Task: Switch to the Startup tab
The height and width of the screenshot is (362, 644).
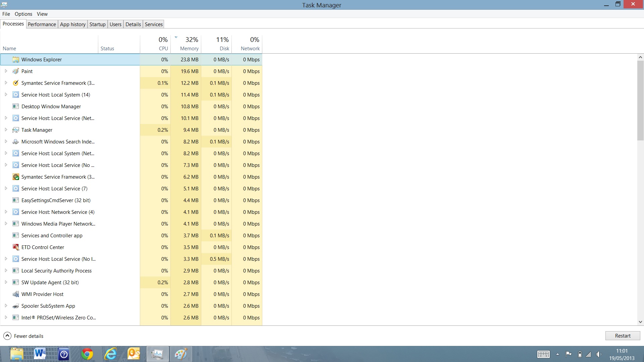Action: tap(98, 24)
